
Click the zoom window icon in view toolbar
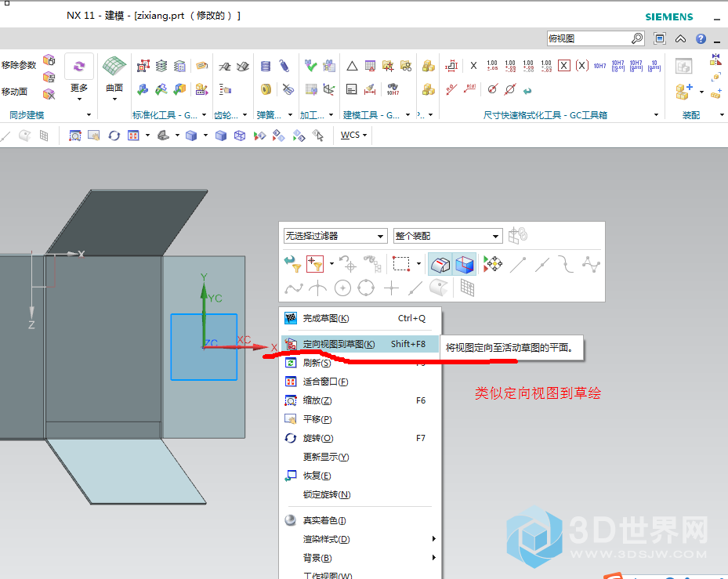(x=74, y=135)
